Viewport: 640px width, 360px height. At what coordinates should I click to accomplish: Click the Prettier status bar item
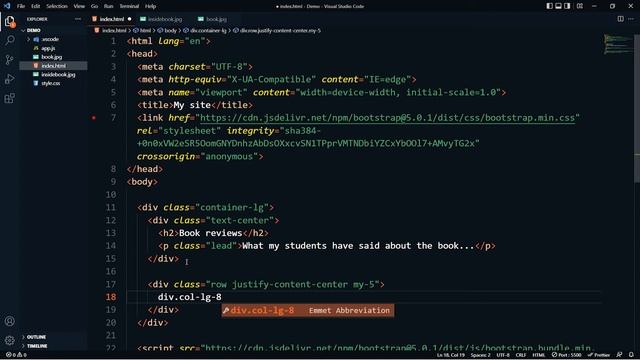pyautogui.click(x=599, y=355)
